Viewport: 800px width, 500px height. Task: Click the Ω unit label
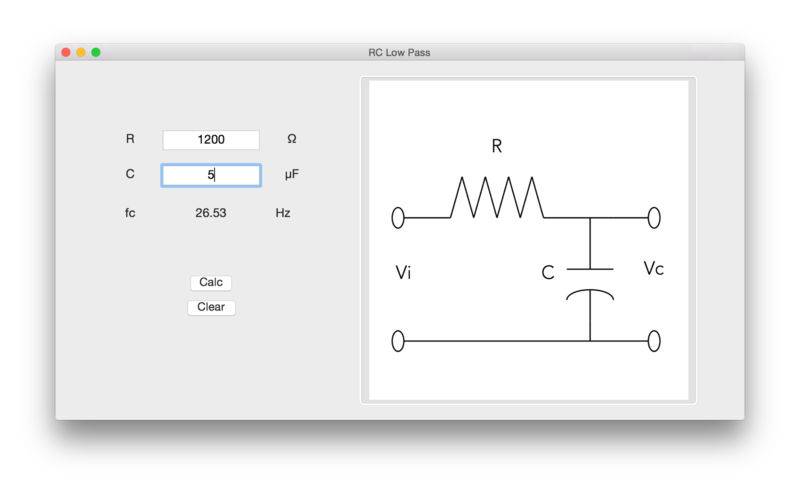coord(291,140)
